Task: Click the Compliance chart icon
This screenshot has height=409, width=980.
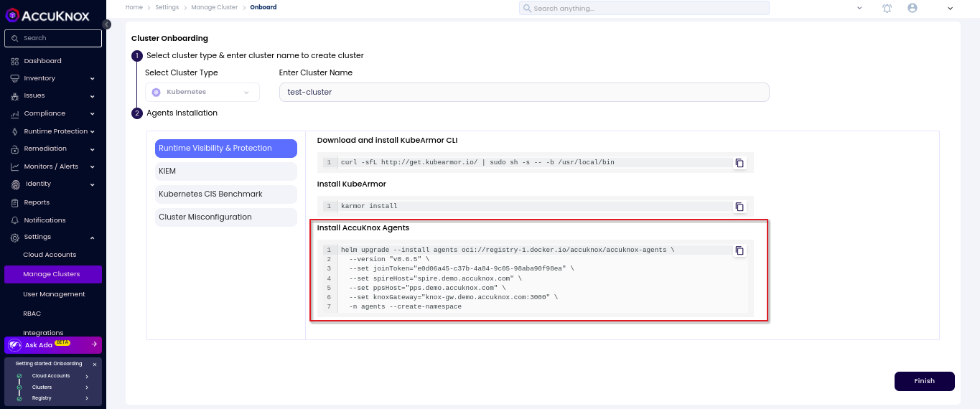Action: [15, 113]
